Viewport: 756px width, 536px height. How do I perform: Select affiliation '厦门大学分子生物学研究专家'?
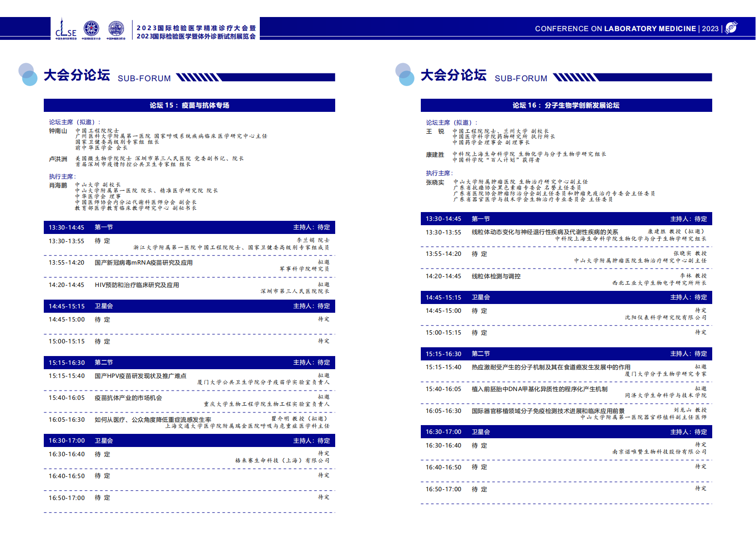(666, 374)
